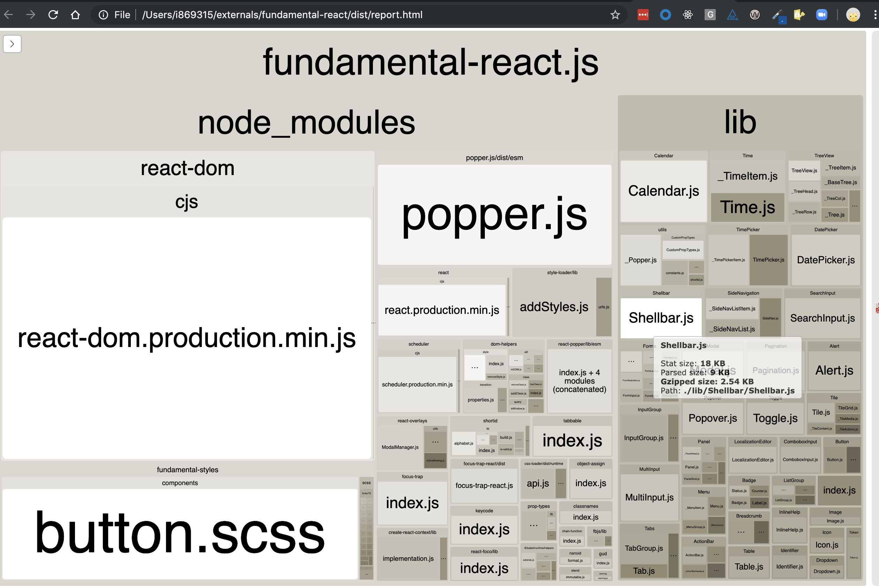This screenshot has height=588, width=879.
Task: Select the popper.js module block
Action: tap(494, 214)
